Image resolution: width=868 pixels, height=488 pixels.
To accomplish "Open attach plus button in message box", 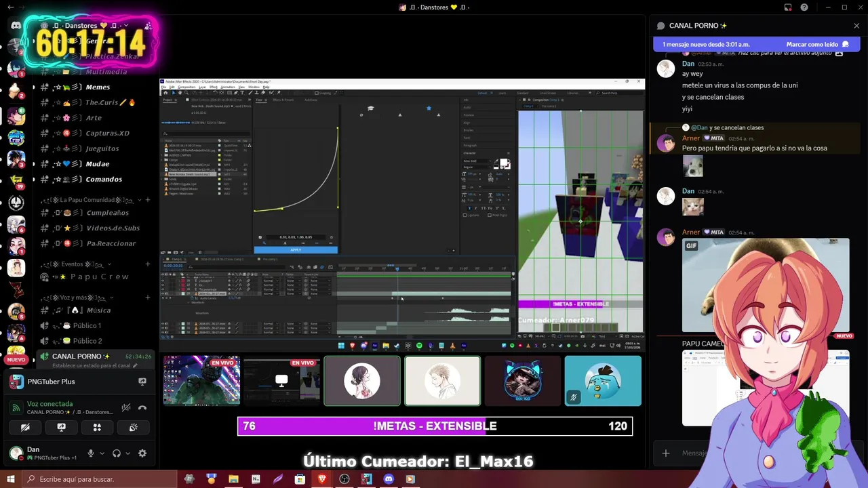I will coord(666,453).
